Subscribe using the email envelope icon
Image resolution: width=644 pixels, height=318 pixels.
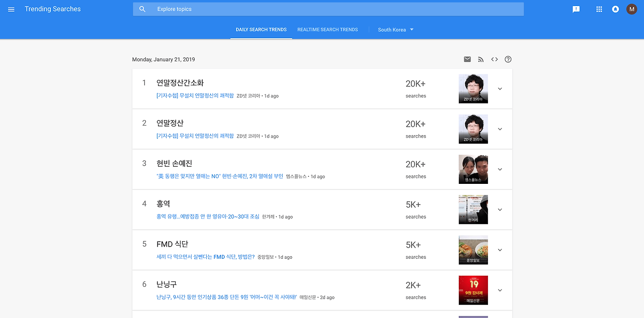[467, 59]
